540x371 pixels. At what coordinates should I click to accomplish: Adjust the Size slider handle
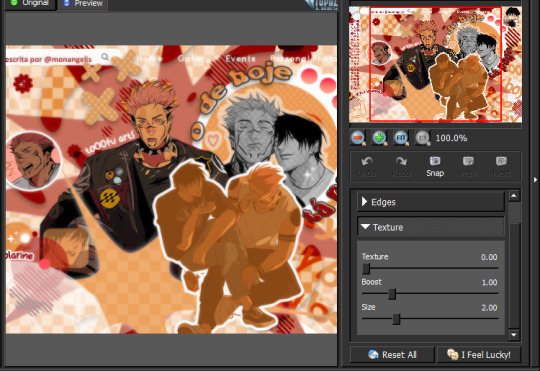396,319
